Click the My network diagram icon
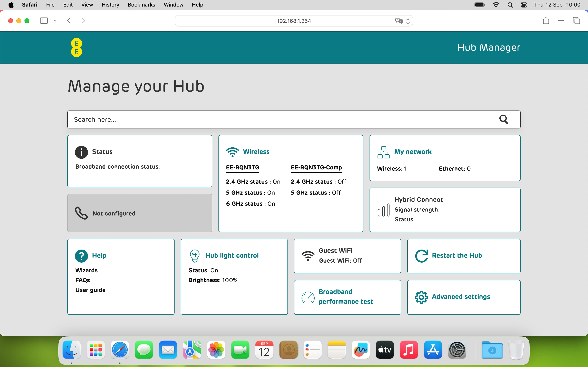The image size is (588, 367). (x=383, y=152)
